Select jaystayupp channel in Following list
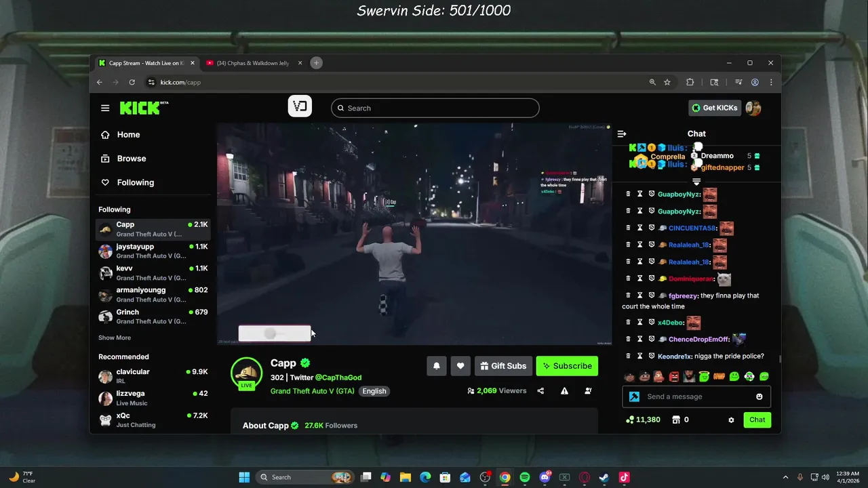Viewport: 868px width, 488px height. [153, 251]
